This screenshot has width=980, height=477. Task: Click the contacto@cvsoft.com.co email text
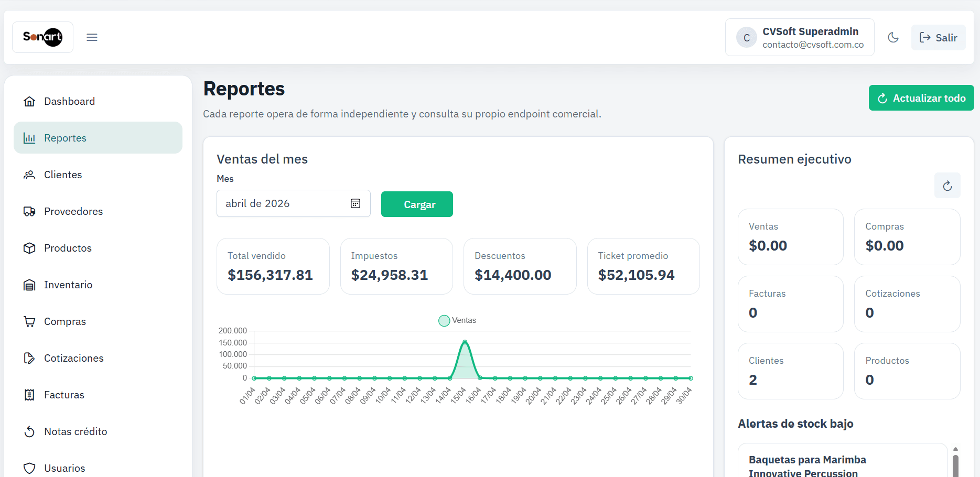tap(813, 45)
